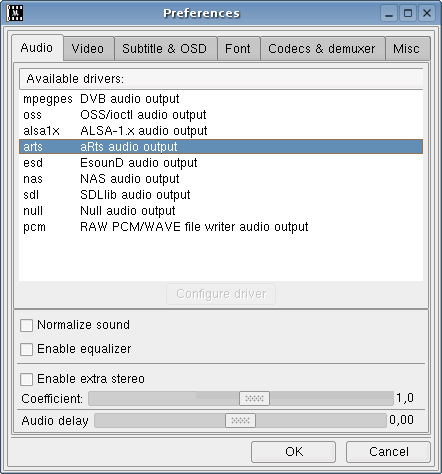Select the mpegpes DVB audio output driver
Screen dimensions: 442x474
221,99
